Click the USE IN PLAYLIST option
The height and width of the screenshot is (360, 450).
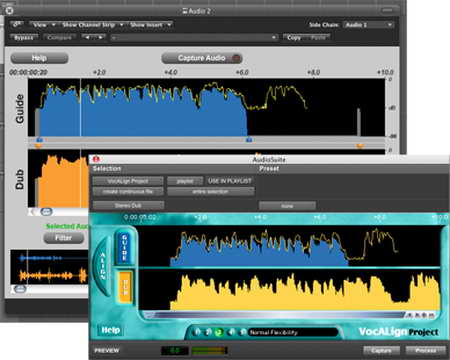tap(230, 181)
